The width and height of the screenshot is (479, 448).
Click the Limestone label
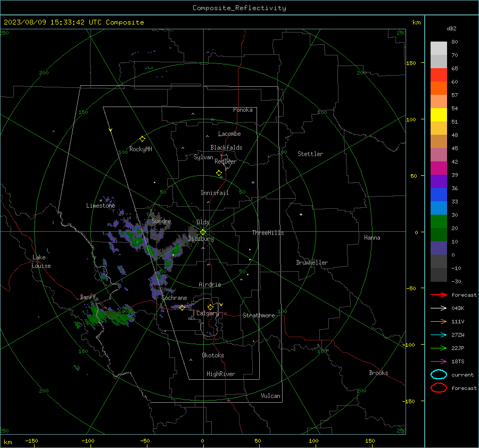point(101,206)
